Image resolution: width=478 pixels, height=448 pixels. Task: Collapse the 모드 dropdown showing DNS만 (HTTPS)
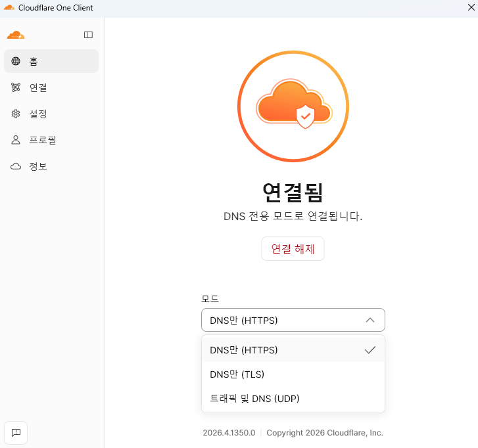tap(293, 320)
